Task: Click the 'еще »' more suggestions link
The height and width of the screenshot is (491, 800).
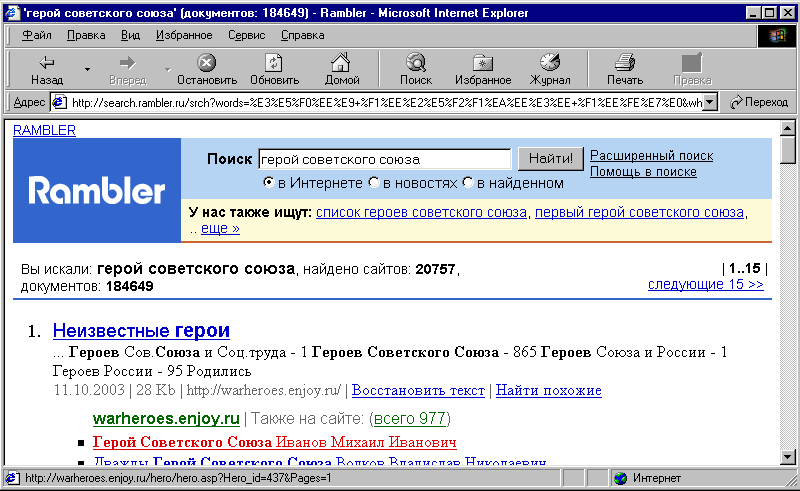Action: [x=220, y=228]
